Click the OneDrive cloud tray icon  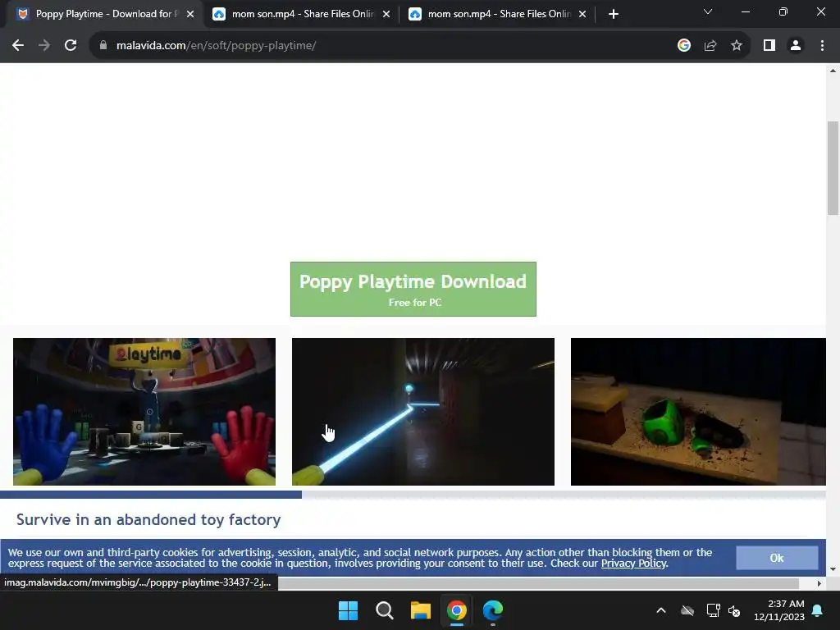pos(687,610)
